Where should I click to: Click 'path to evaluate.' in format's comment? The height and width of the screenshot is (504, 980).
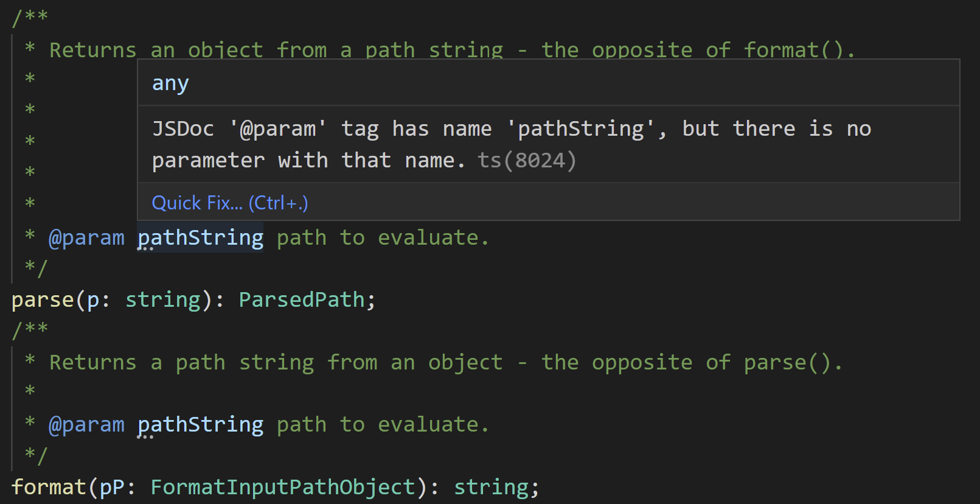[383, 425]
